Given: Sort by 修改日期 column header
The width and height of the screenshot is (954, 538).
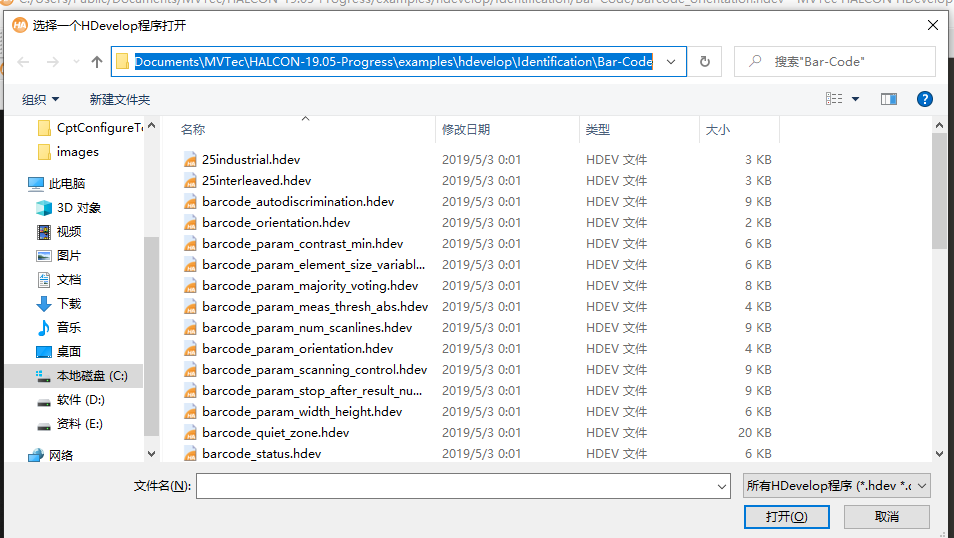Looking at the screenshot, I should [x=465, y=130].
